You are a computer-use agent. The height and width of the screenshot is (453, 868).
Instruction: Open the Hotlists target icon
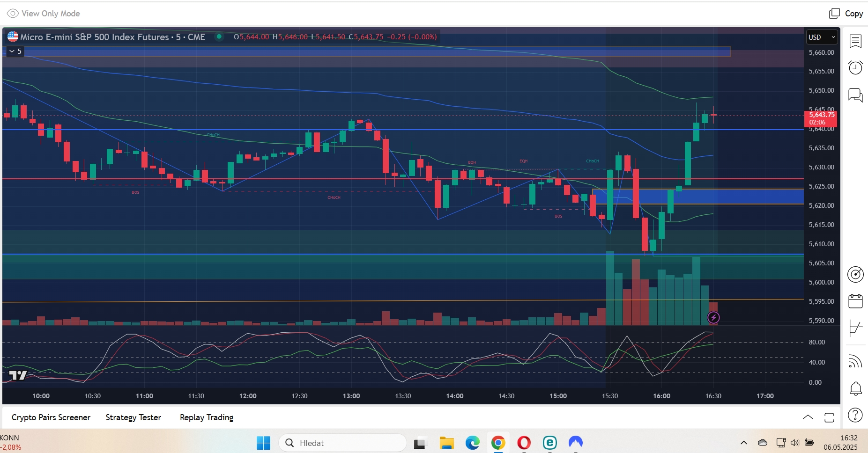[x=855, y=274]
